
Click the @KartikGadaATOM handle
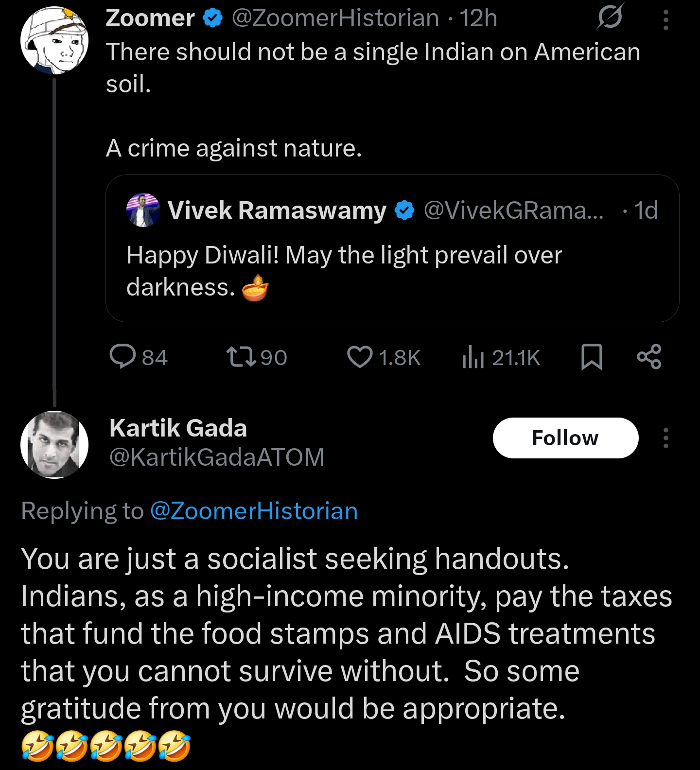[217, 457]
